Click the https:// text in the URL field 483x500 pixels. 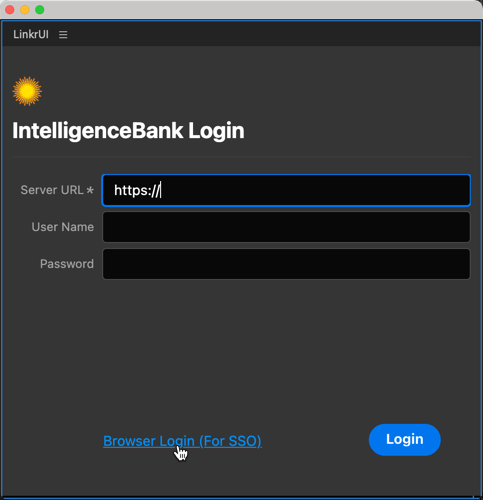tap(137, 190)
